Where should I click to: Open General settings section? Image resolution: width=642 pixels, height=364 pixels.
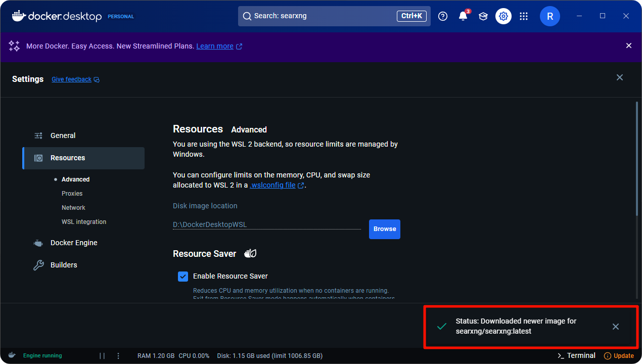63,135
